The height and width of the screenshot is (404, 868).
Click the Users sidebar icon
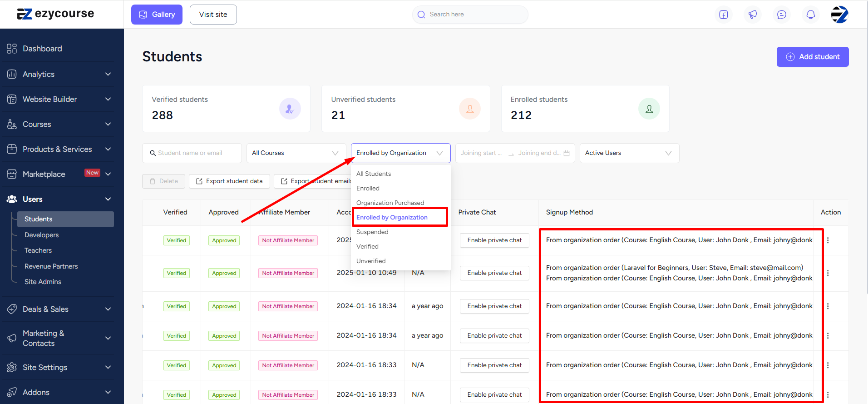(x=12, y=199)
